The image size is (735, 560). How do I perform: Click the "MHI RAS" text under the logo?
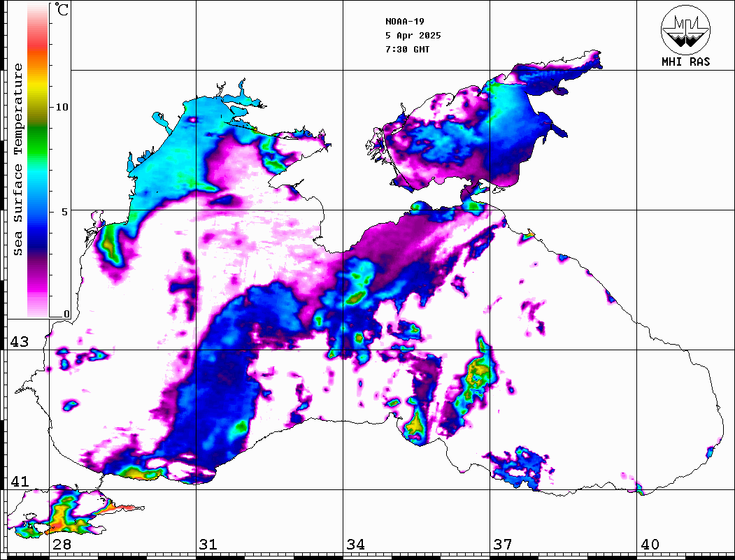point(686,62)
